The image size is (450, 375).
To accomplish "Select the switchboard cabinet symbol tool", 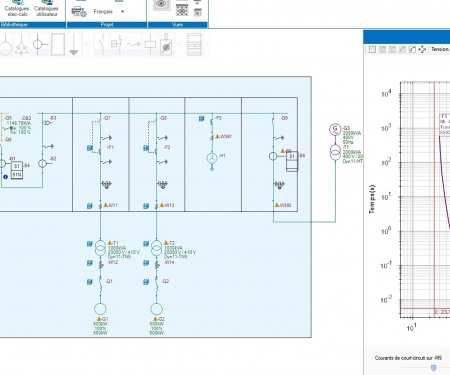I will tap(194, 44).
